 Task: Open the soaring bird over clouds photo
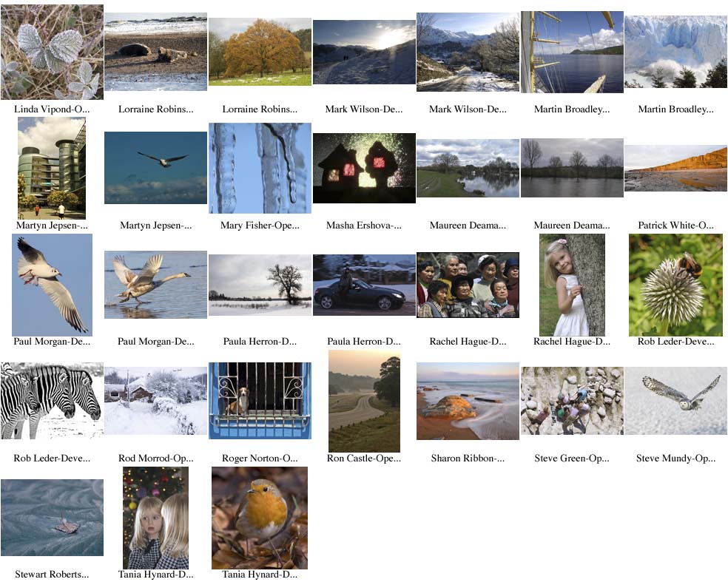[155, 168]
